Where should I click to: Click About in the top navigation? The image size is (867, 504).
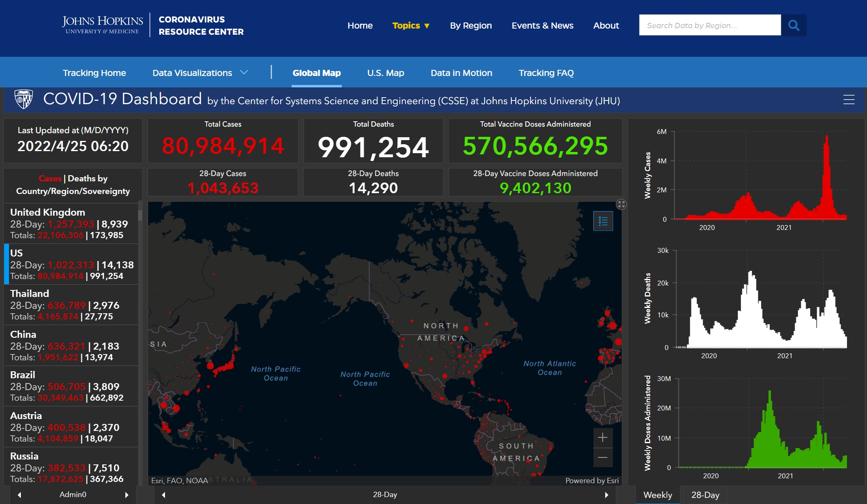point(606,25)
